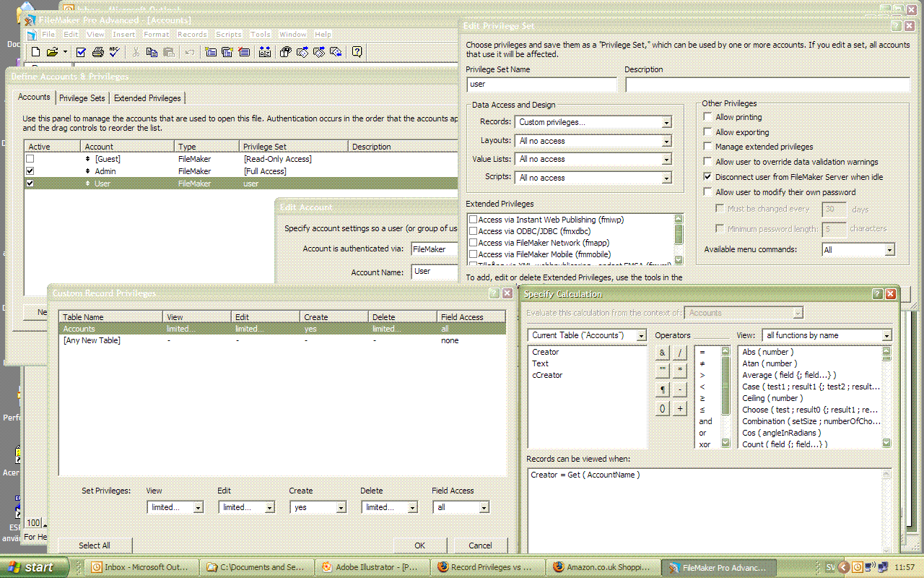Screen dimensions: 924x578
Task: Check Allow user to modify their own password
Action: pyautogui.click(x=707, y=192)
